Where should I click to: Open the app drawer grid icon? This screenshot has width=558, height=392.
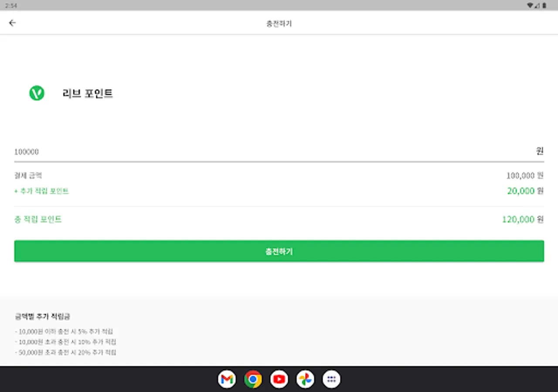point(331,379)
